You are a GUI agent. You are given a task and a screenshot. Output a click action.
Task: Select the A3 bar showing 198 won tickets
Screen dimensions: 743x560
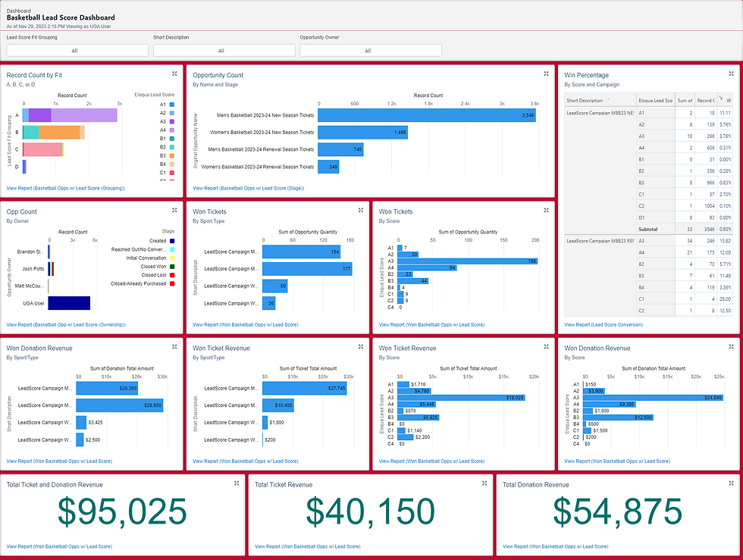468,261
